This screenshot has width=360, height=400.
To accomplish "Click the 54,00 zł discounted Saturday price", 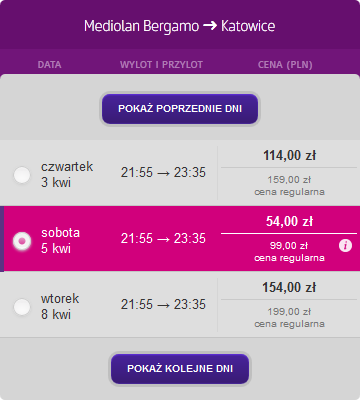I will coord(290,221).
